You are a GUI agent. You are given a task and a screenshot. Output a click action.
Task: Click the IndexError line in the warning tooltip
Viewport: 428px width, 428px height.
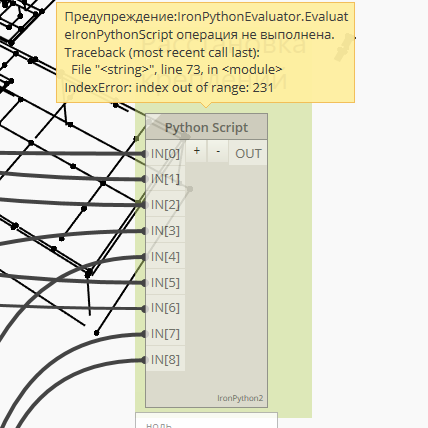(169, 88)
